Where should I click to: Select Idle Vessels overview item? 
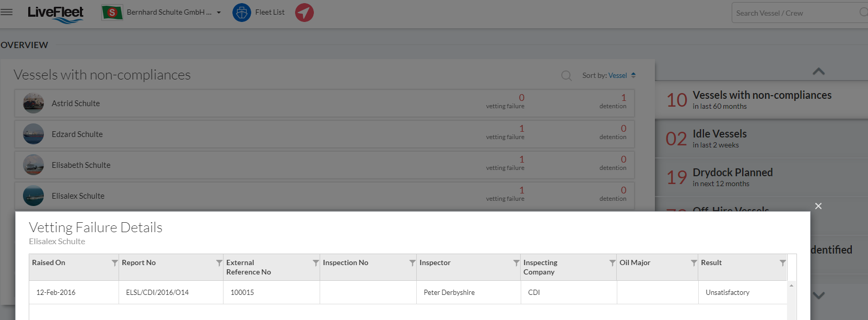[761, 139]
